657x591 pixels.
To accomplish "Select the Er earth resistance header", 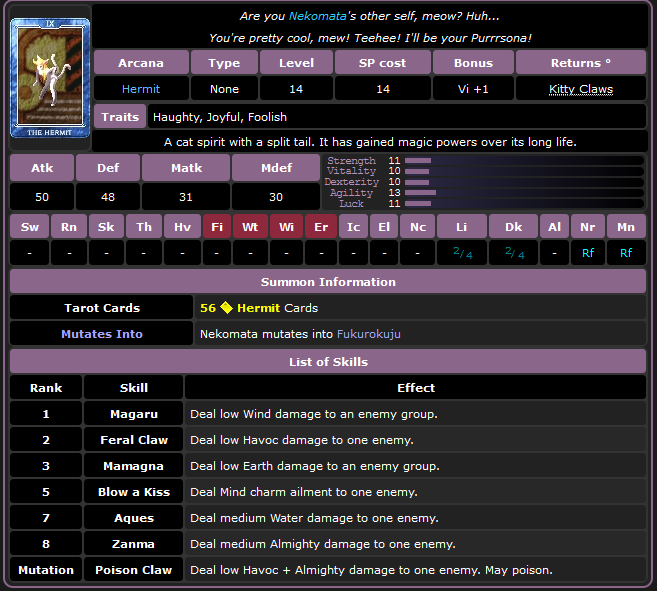I will click(321, 227).
